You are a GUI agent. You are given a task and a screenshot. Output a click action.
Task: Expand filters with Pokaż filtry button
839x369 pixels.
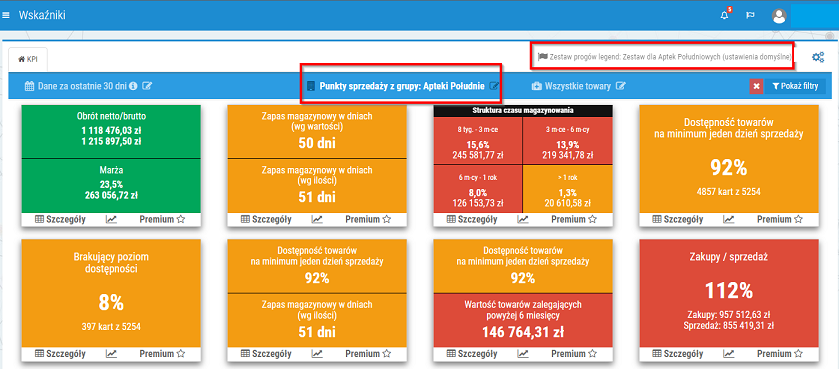[x=795, y=86]
